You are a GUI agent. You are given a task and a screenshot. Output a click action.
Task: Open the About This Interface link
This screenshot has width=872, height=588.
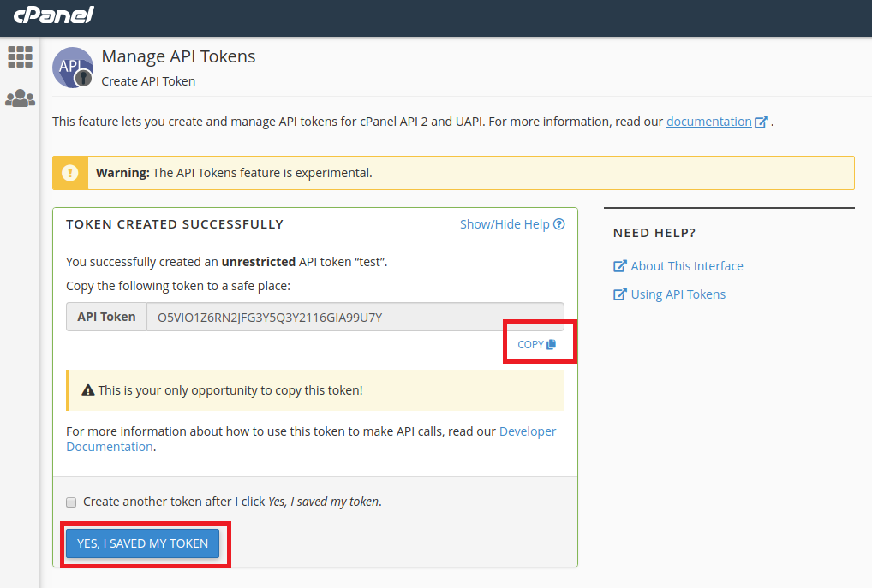(686, 265)
